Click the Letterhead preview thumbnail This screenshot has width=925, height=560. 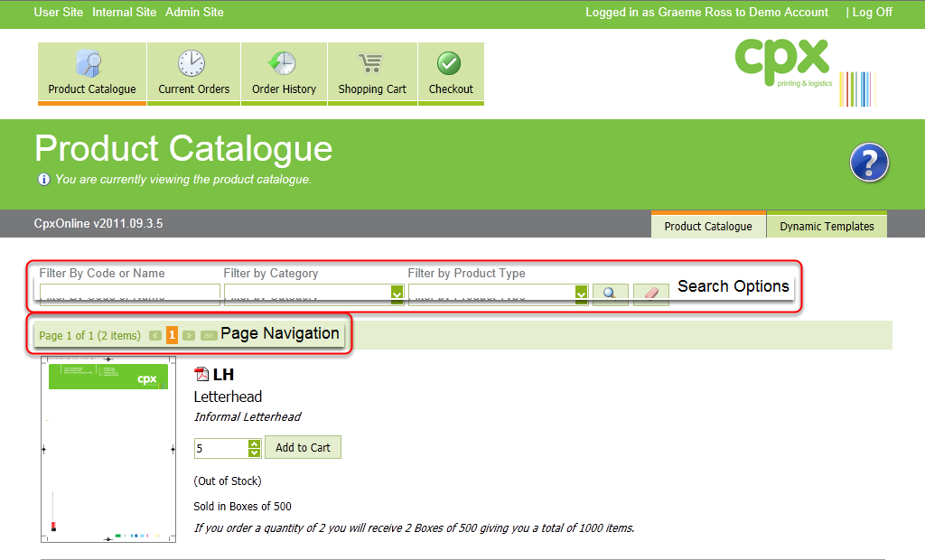point(107,449)
